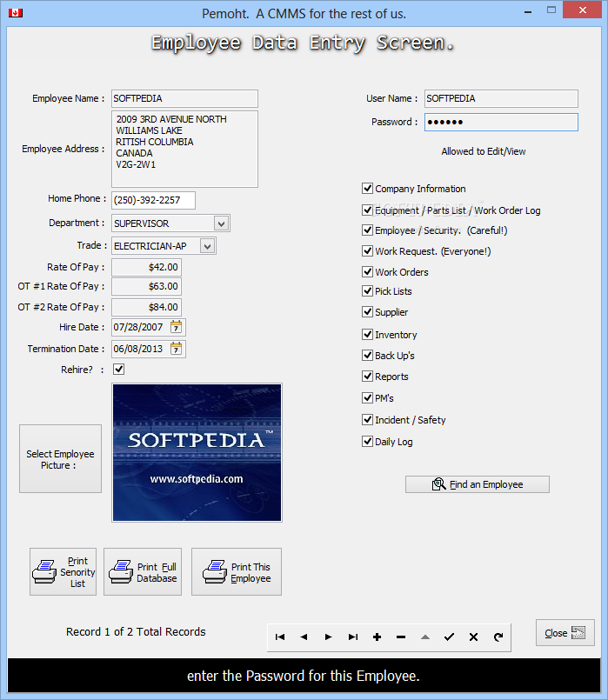Print the Full Database
This screenshot has height=700, width=608.
pos(143,572)
